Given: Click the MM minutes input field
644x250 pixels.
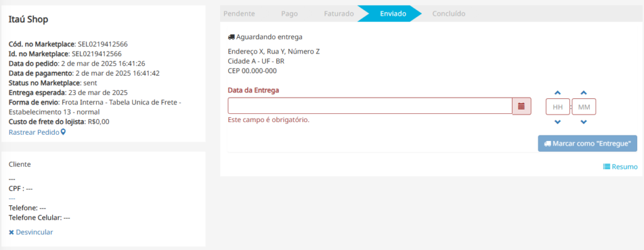Looking at the screenshot, I should 584,107.
